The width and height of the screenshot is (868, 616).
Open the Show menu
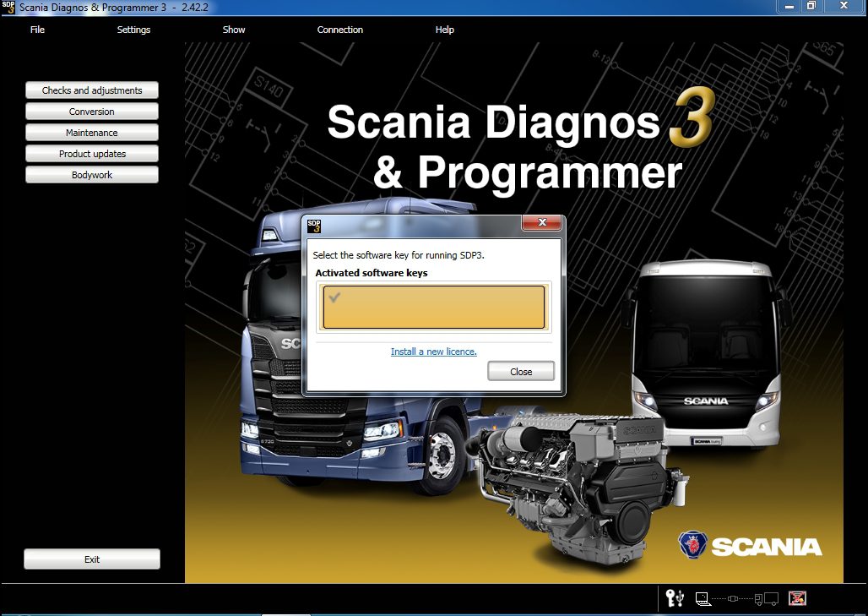pyautogui.click(x=234, y=30)
